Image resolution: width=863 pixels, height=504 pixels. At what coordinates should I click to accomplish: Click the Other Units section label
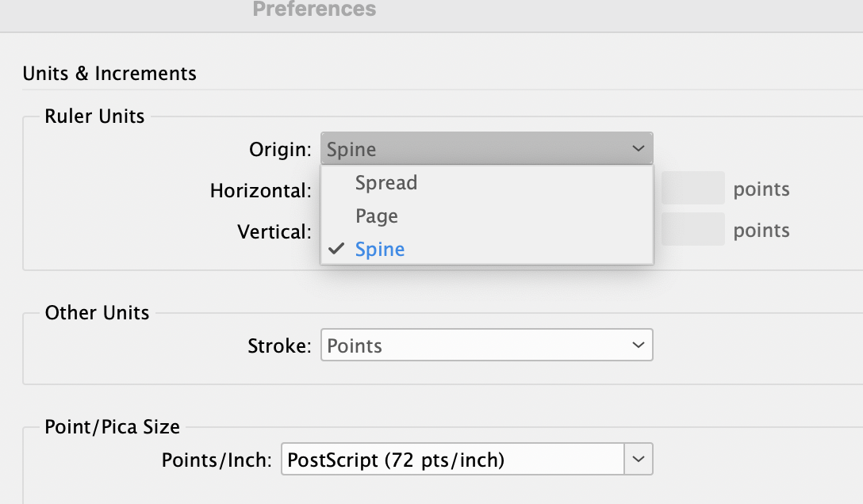pos(97,313)
